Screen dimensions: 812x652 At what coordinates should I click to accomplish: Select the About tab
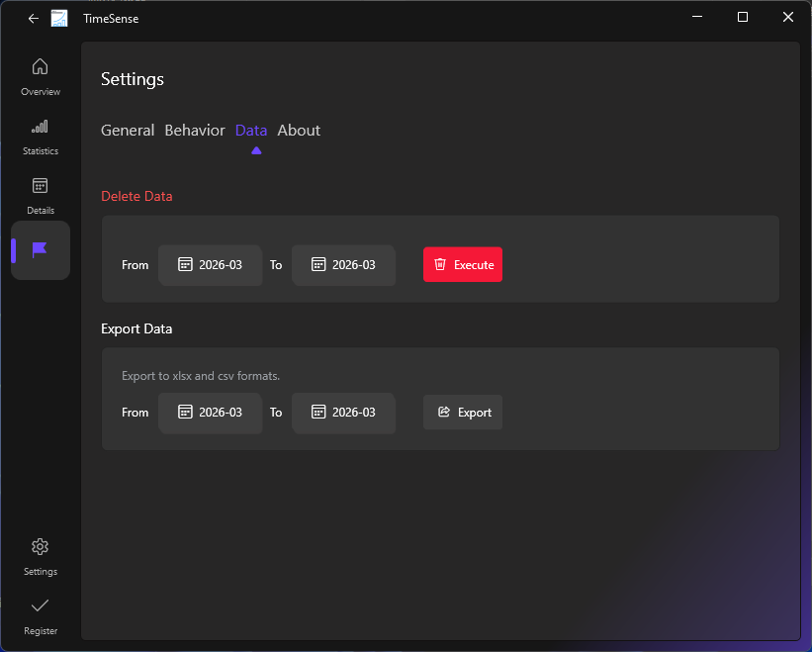tap(299, 130)
